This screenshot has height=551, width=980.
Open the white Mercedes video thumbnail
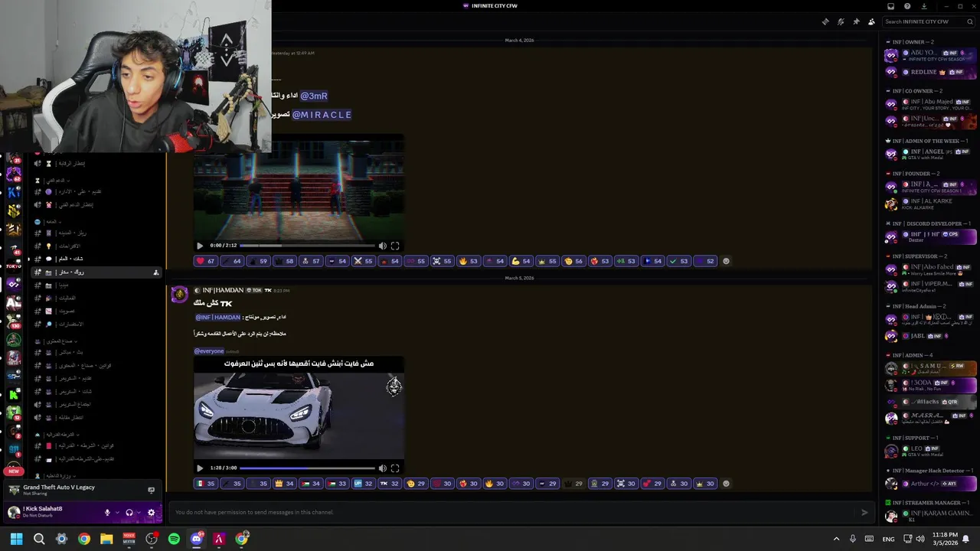[299, 407]
